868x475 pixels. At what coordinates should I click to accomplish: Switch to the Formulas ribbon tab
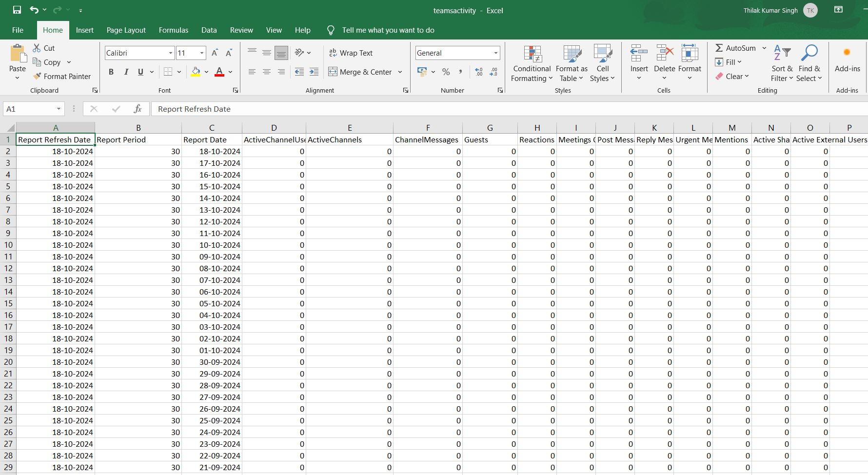tap(173, 30)
